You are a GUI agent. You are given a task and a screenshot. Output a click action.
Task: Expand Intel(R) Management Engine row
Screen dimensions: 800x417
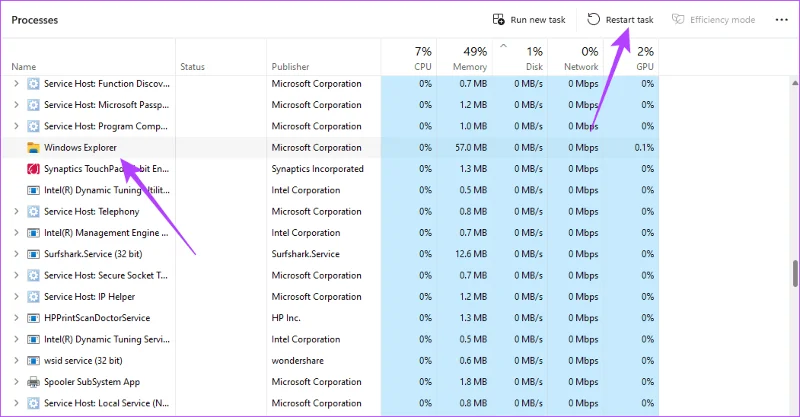16,233
